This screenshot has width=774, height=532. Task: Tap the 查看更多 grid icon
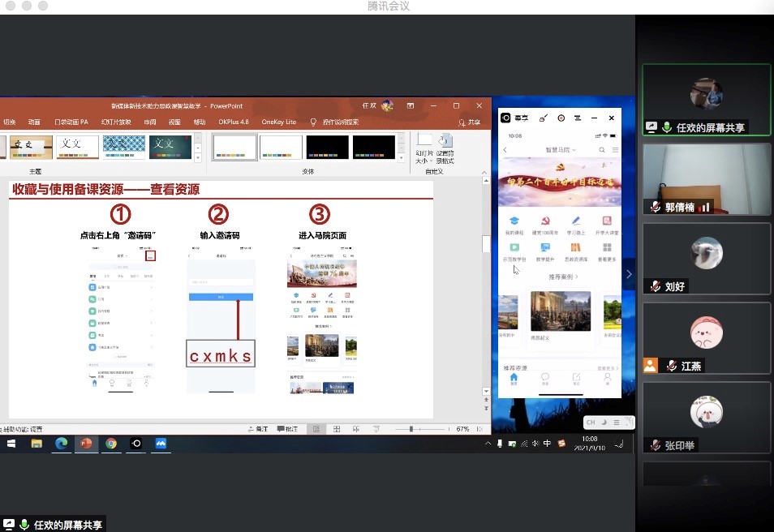(x=606, y=248)
